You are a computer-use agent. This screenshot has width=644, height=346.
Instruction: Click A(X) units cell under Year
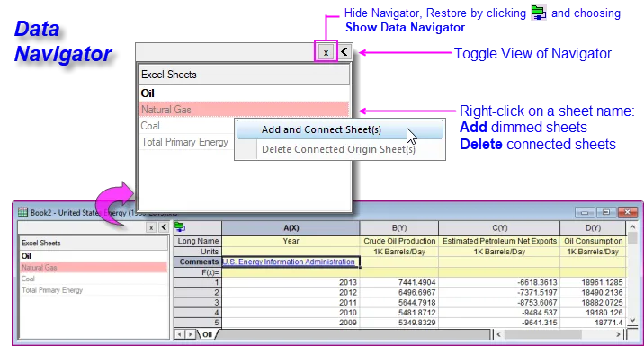tap(291, 252)
